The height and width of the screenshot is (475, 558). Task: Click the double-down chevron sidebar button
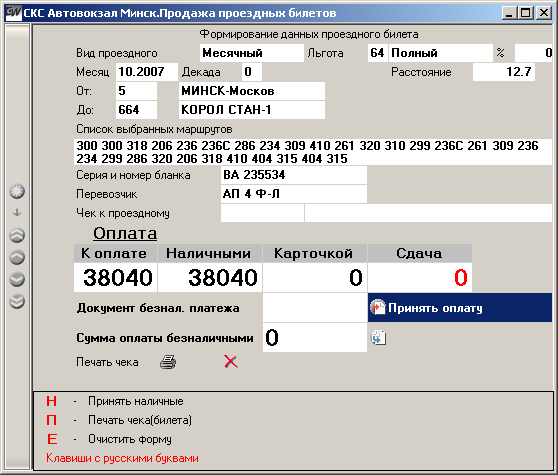coord(17,301)
